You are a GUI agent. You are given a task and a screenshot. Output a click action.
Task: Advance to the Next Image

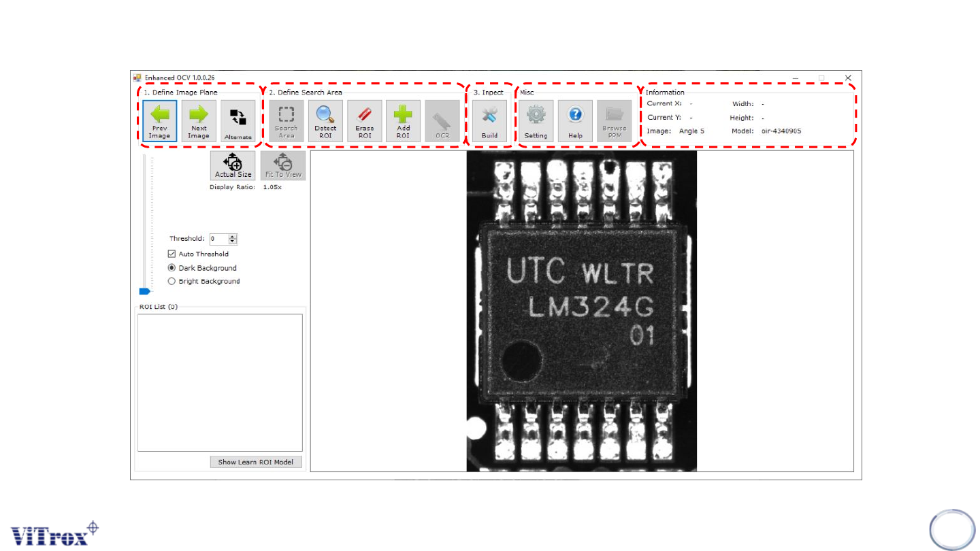tap(199, 121)
